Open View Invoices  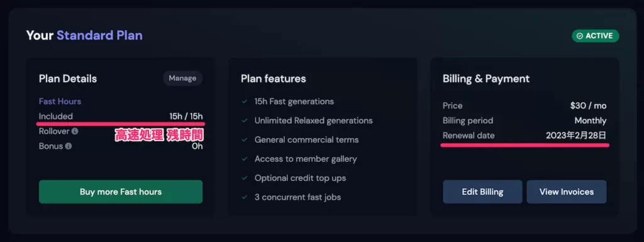(x=567, y=192)
